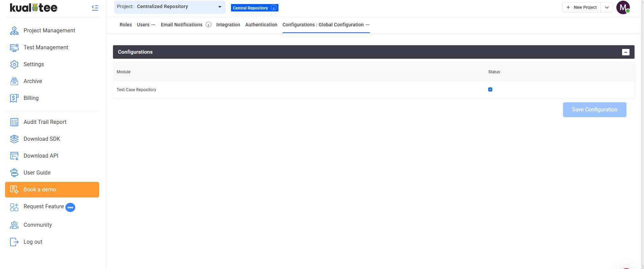644x269 pixels.
Task: Click the Test Management sidebar icon
Action: pyautogui.click(x=14, y=48)
